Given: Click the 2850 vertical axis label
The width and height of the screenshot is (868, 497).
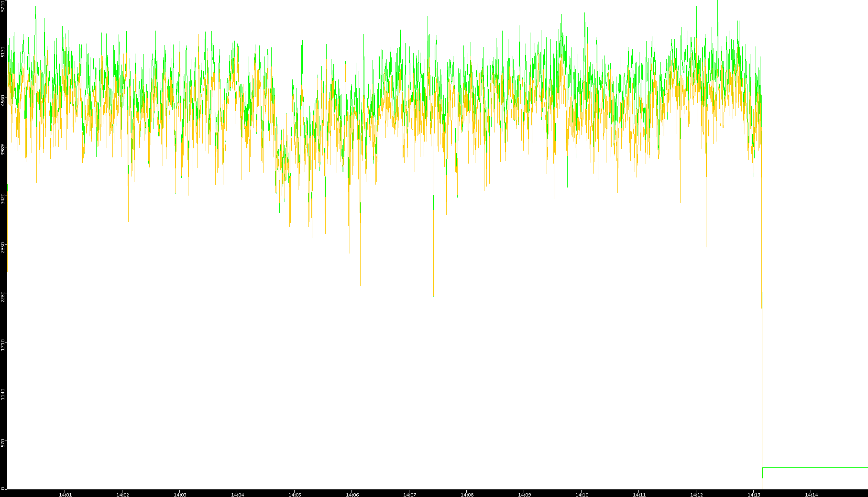Looking at the screenshot, I should [3, 247].
